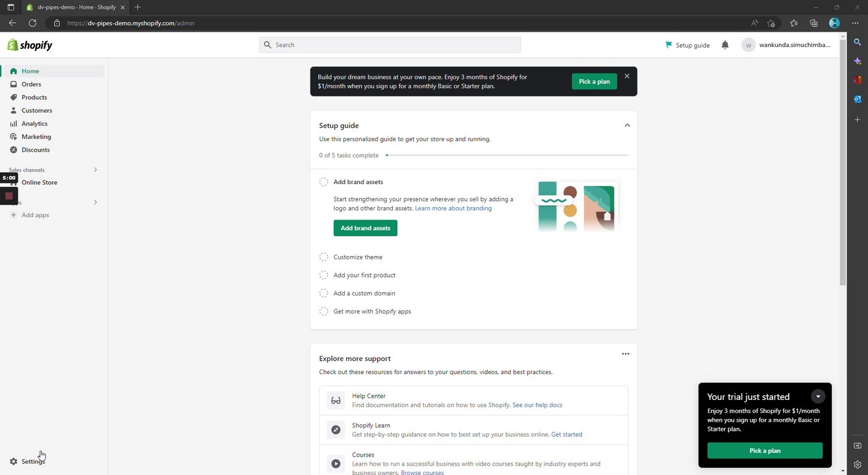Screen dimensions: 868x475
Task: Open the wankunda.simuchimba account menu
Action: point(786,45)
